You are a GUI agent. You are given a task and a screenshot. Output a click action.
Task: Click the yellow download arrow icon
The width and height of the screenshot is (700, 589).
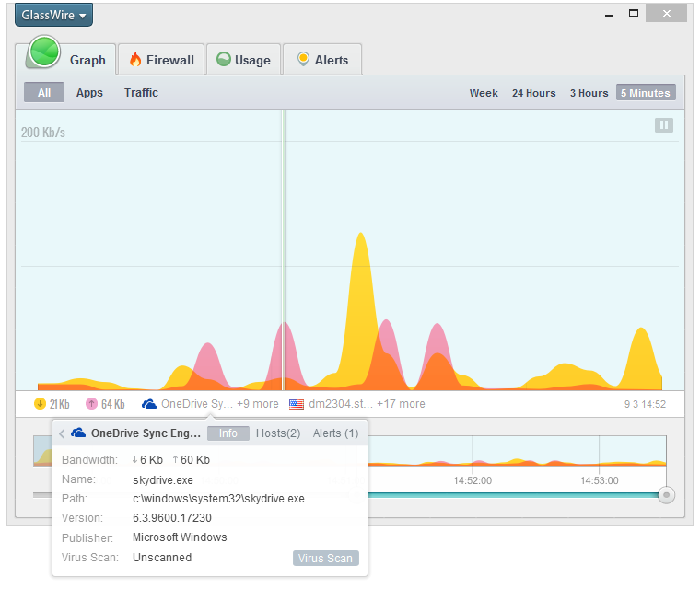40,404
